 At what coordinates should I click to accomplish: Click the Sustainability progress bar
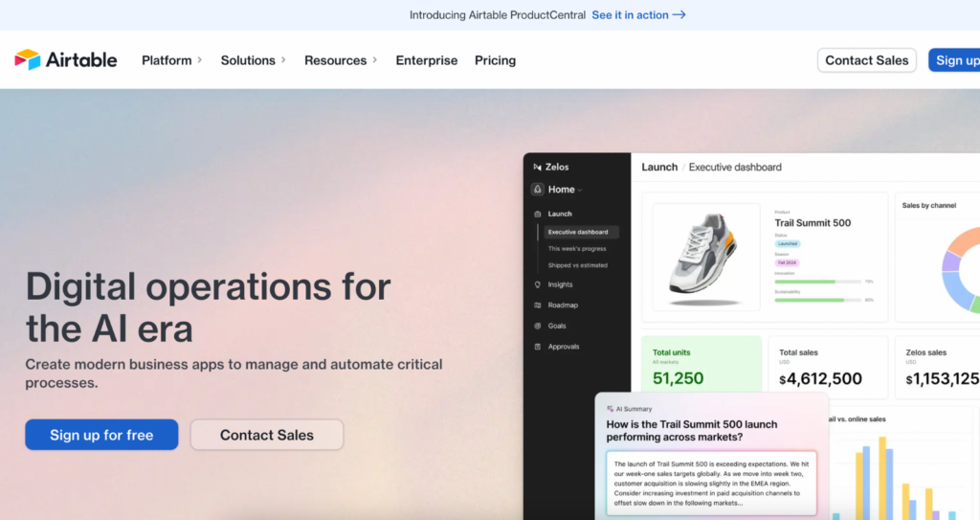coord(818,301)
